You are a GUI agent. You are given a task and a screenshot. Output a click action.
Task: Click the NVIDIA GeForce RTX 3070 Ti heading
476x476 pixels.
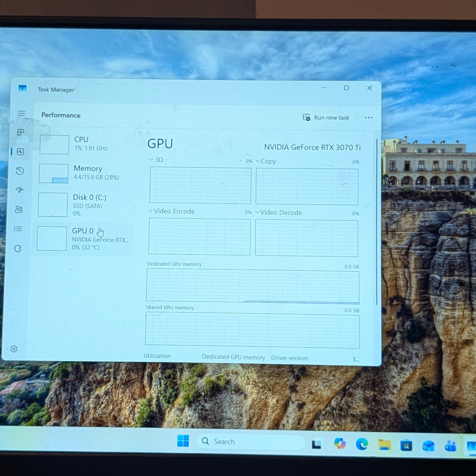pos(312,147)
